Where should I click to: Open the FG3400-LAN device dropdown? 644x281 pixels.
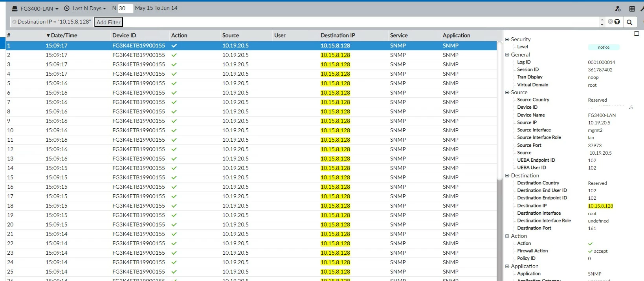[35, 8]
